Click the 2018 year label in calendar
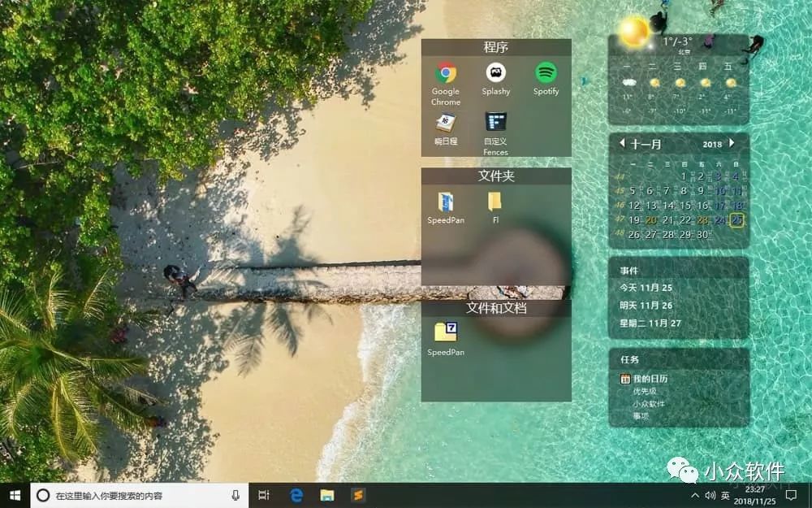This screenshot has width=812, height=508. pos(712,145)
